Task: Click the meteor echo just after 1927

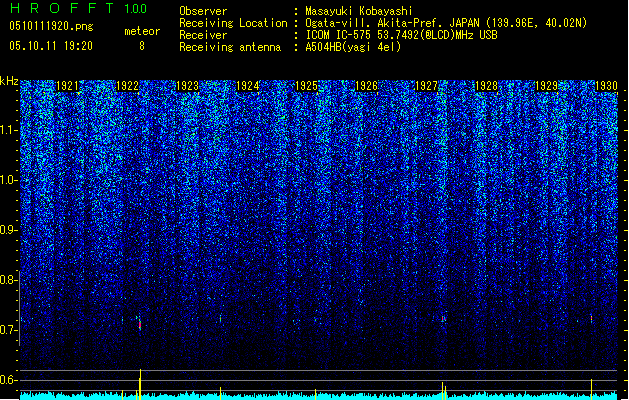Action: coord(443,319)
